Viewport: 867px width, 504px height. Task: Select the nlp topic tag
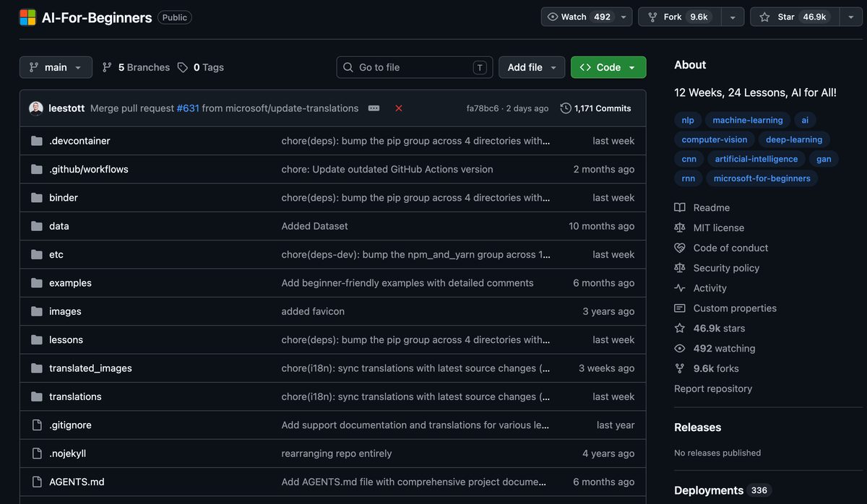(x=687, y=121)
